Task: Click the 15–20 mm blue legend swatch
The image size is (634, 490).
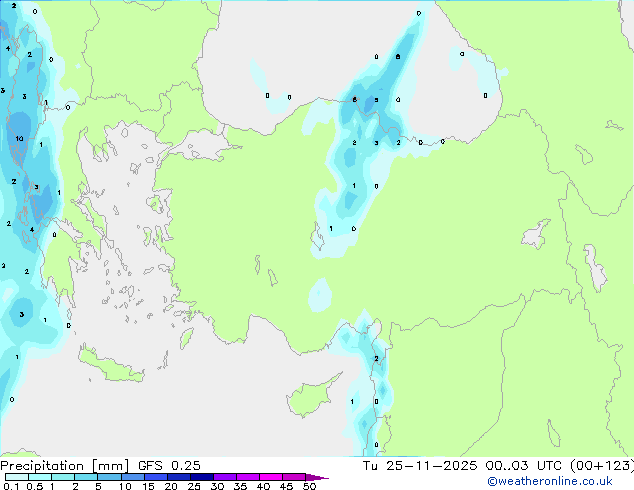Action: click(x=156, y=477)
